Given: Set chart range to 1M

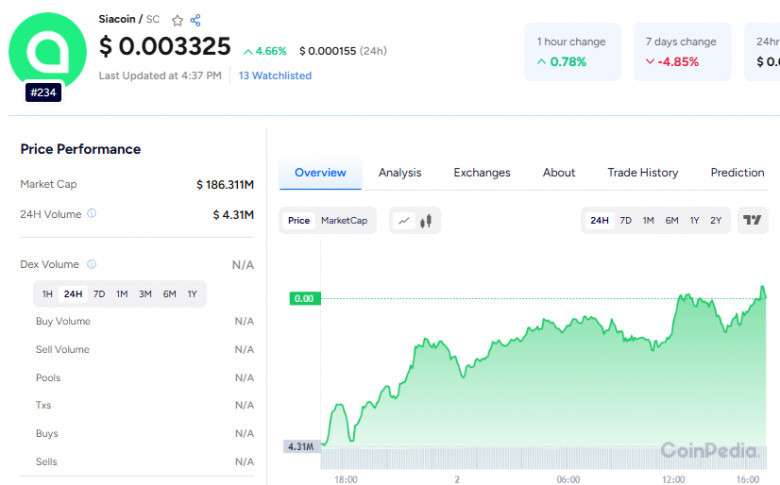Looking at the screenshot, I should pyautogui.click(x=648, y=220).
